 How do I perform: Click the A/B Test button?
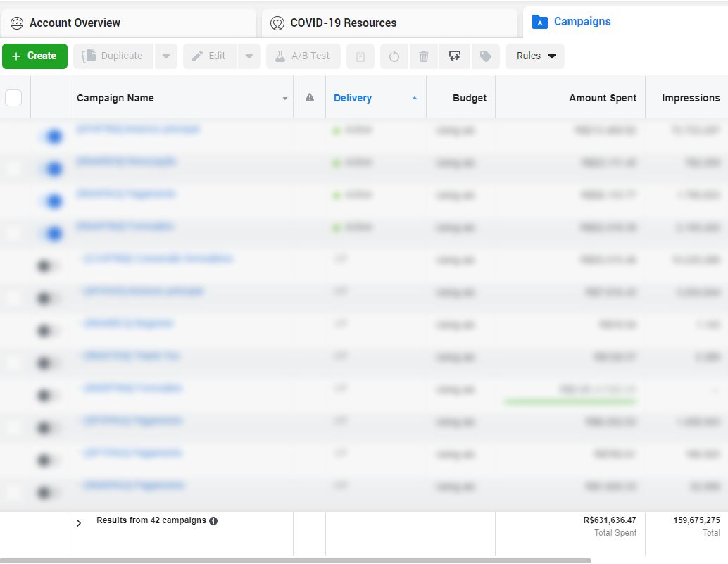click(x=303, y=56)
